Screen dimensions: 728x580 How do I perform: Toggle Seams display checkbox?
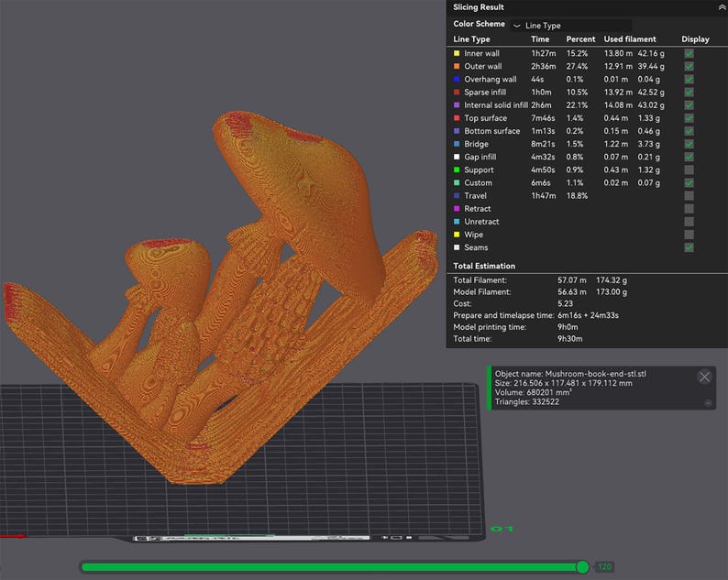pos(689,247)
